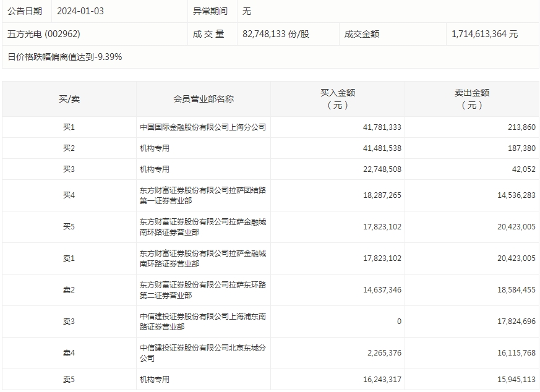Open 东方财富 拉萨团结路第一证券营业部 link
Image resolution: width=540 pixels, height=392 pixels.
coord(202,195)
